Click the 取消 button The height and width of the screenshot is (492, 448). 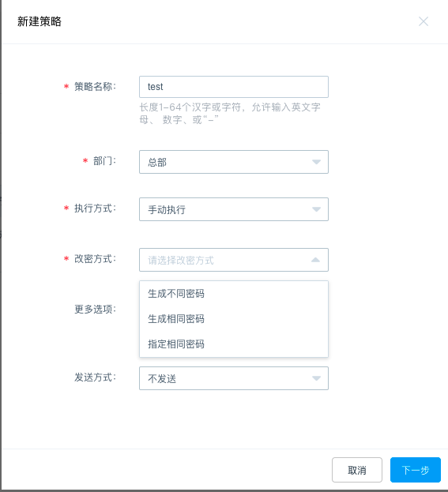[357, 470]
